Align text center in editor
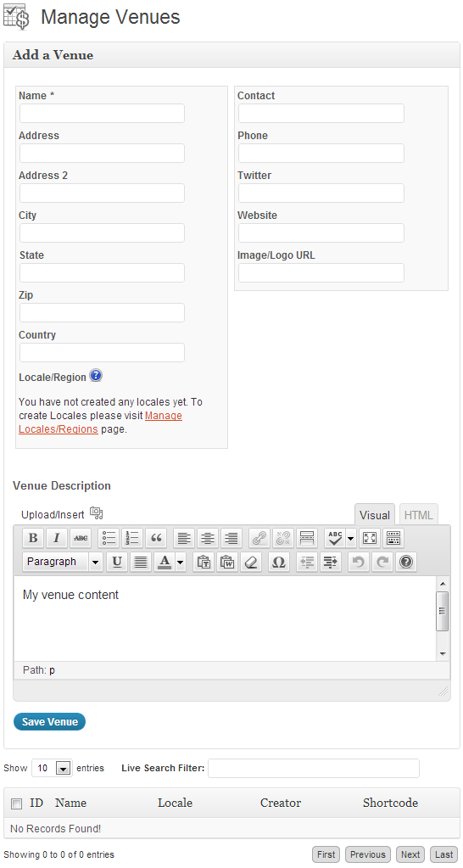This screenshot has width=463, height=868. click(208, 538)
